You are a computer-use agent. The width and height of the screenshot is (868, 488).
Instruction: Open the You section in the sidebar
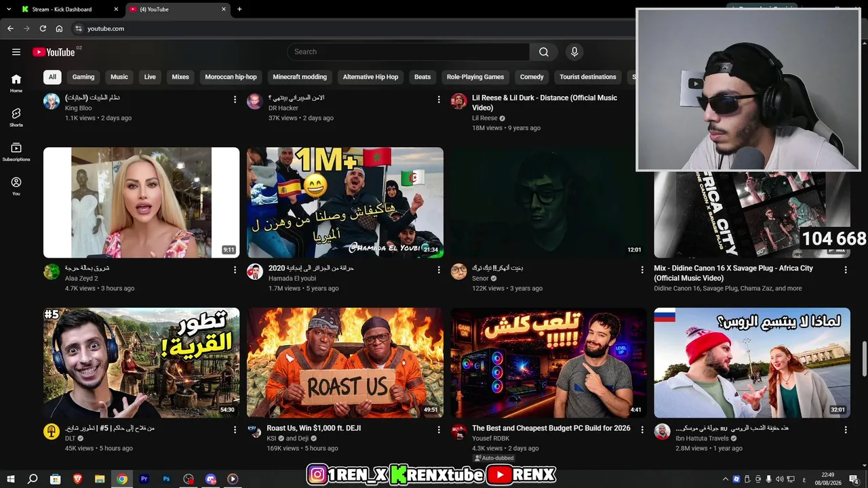(16, 186)
